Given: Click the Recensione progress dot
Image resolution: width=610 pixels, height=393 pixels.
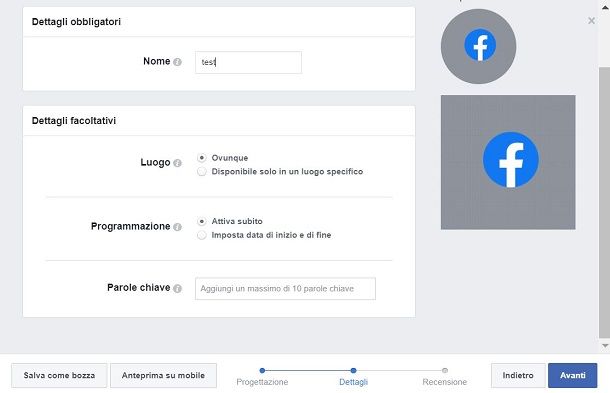Looking at the screenshot, I should click(445, 370).
